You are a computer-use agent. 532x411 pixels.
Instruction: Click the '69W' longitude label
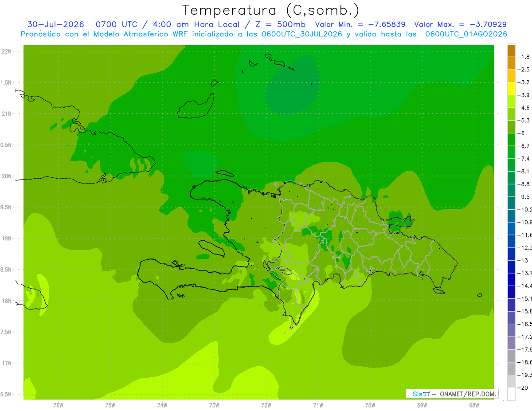[x=422, y=405]
